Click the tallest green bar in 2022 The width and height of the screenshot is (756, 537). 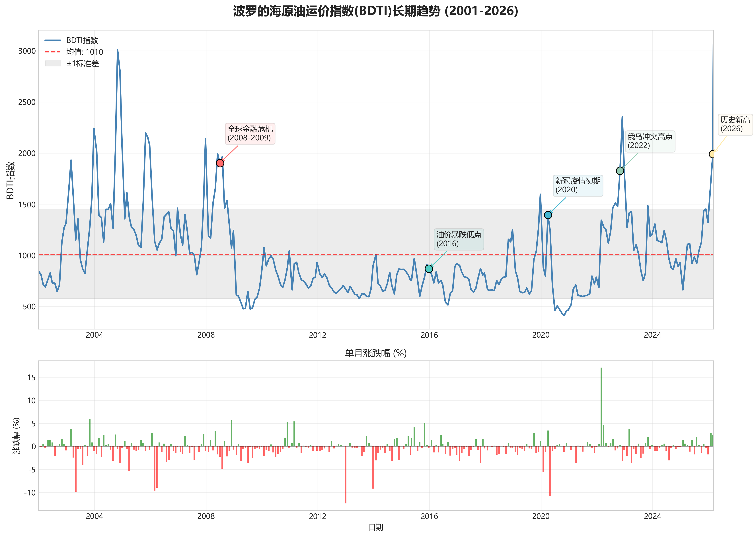coord(601,407)
